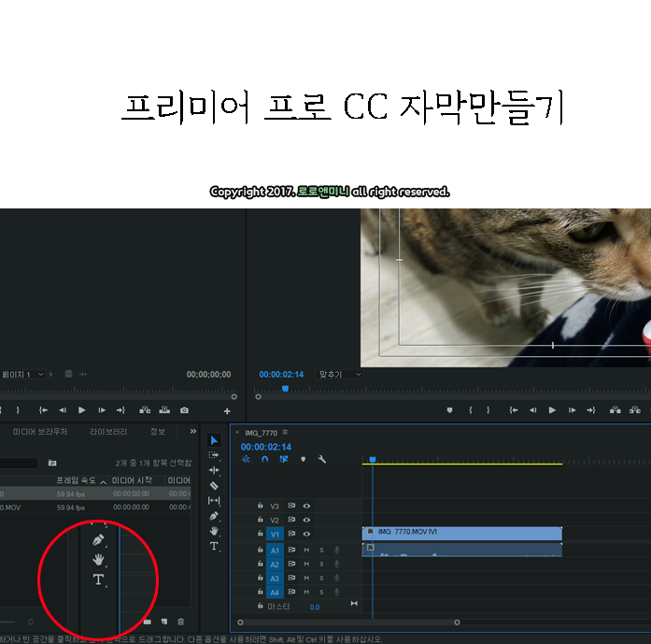Click Extract button in Program monitor
This screenshot has height=644, width=651.
pyautogui.click(x=635, y=410)
